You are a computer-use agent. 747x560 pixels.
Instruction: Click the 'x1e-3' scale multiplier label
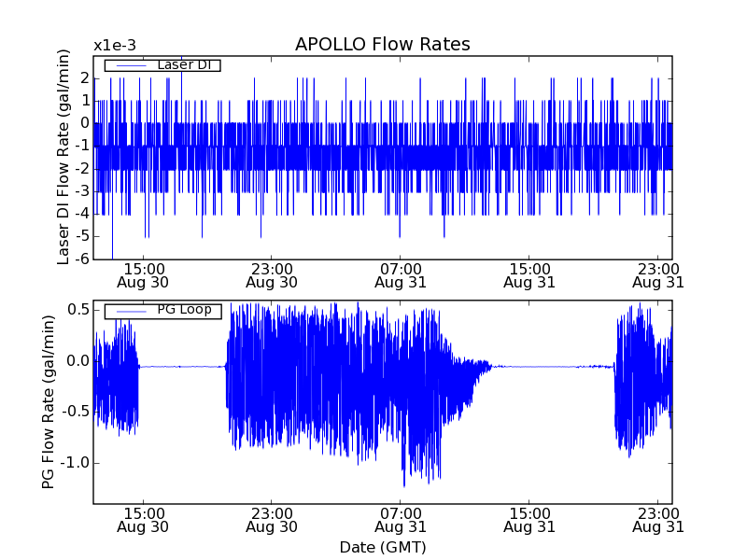[x=114, y=45]
